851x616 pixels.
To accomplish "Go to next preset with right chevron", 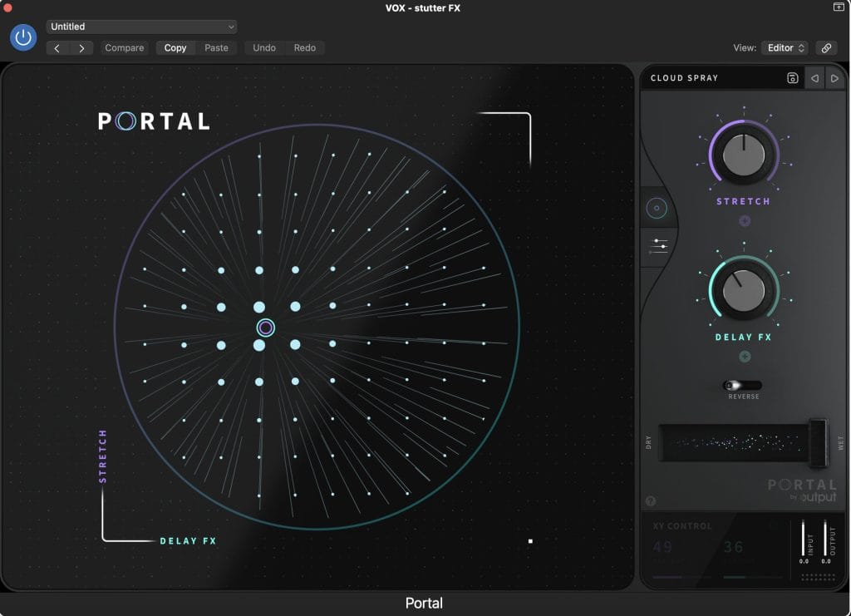I will (81, 48).
